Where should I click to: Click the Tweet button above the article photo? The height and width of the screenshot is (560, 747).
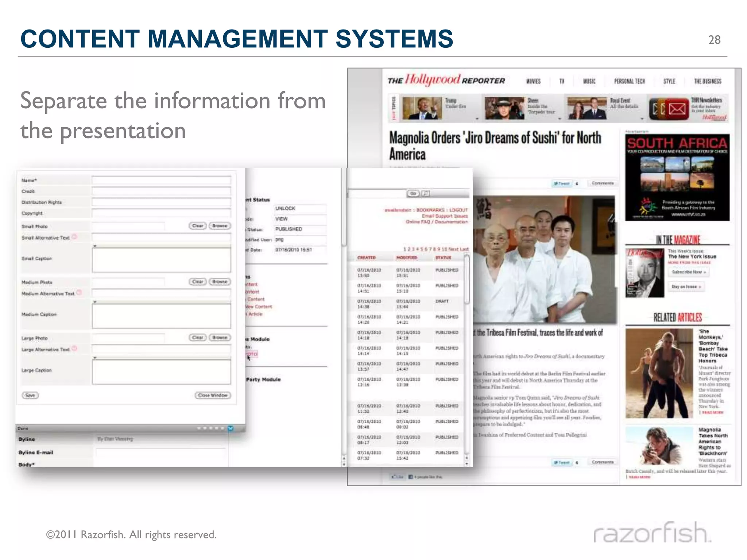(x=562, y=183)
